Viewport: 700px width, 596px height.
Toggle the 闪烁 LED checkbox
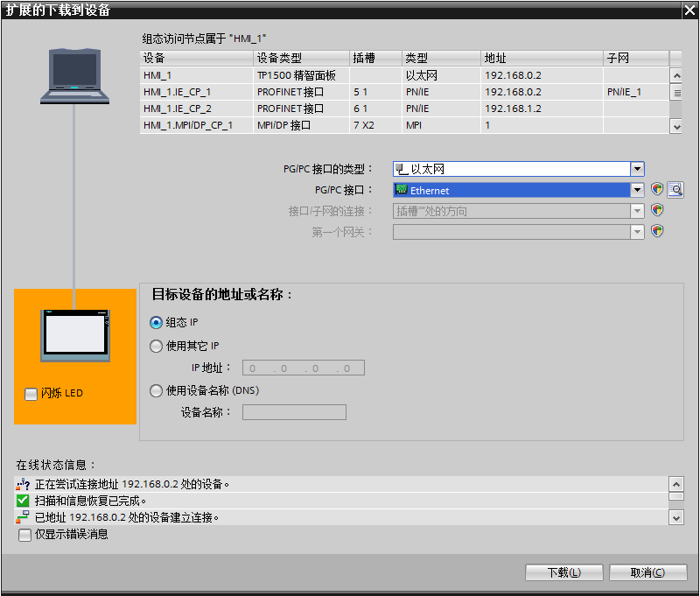point(31,394)
